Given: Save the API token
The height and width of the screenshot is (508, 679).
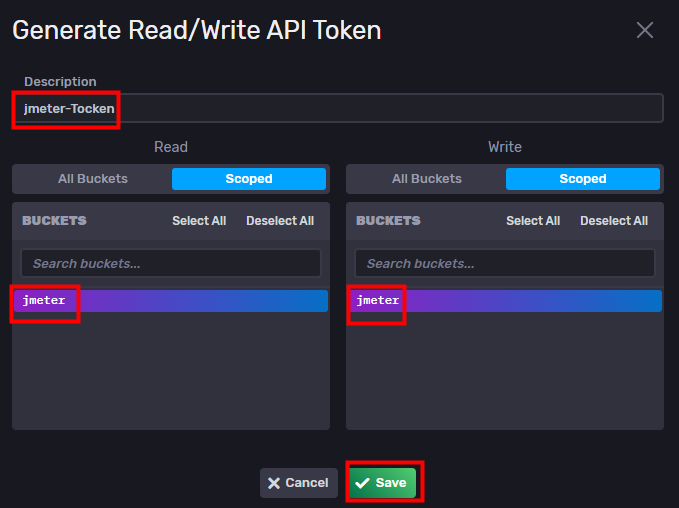Looking at the screenshot, I should click(x=383, y=482).
